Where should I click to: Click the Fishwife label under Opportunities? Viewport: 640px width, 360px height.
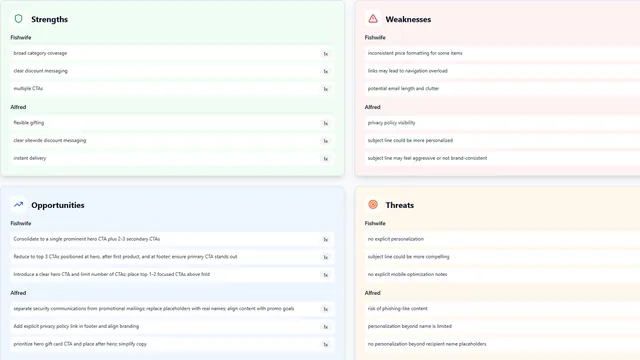[x=21, y=223]
